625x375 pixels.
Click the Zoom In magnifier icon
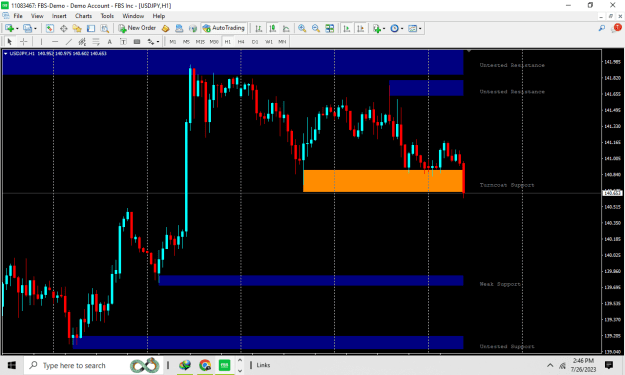tap(302, 28)
